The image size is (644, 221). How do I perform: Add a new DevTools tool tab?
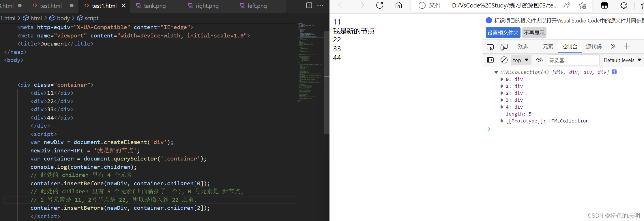pyautogui.click(x=627, y=46)
